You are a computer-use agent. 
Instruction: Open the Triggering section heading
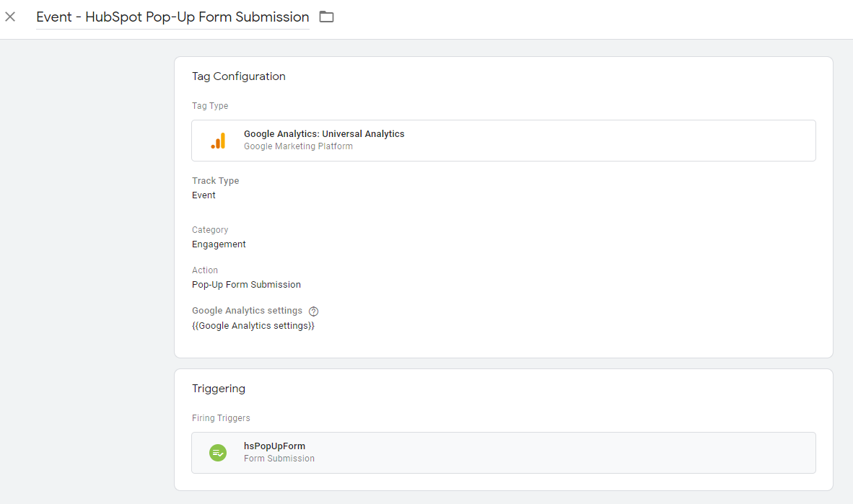219,389
